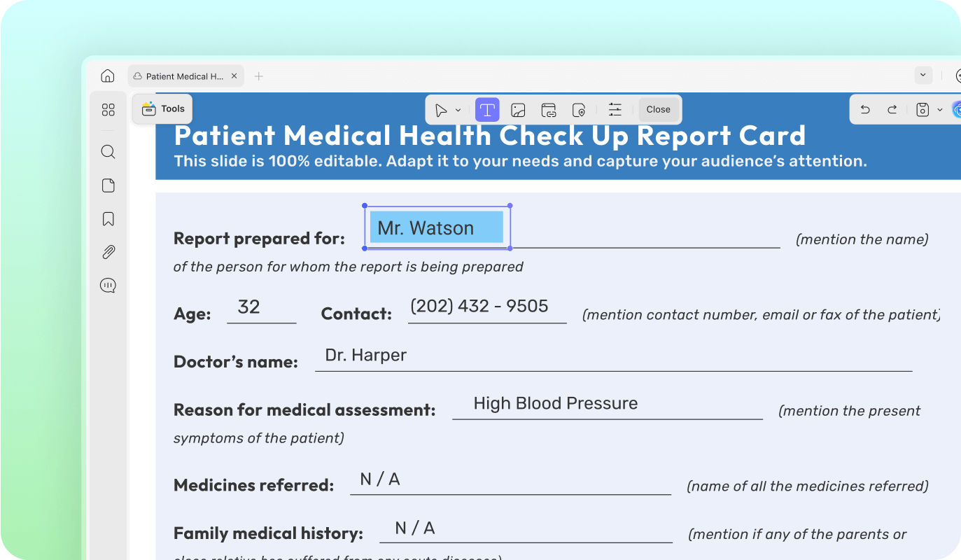
Task: Expand the pointer tool dropdown arrow
Action: pos(458,110)
